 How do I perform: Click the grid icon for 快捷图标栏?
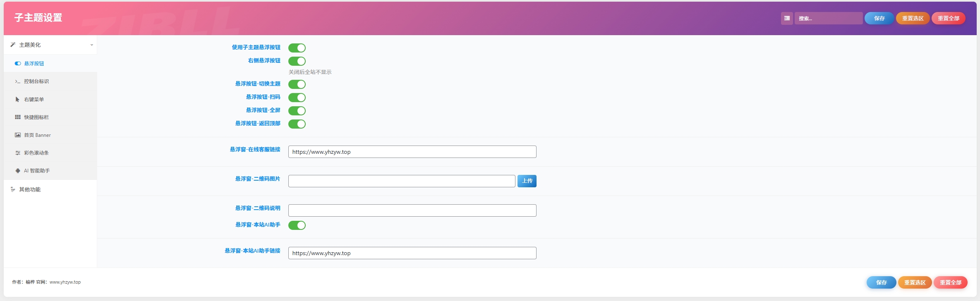(17, 117)
